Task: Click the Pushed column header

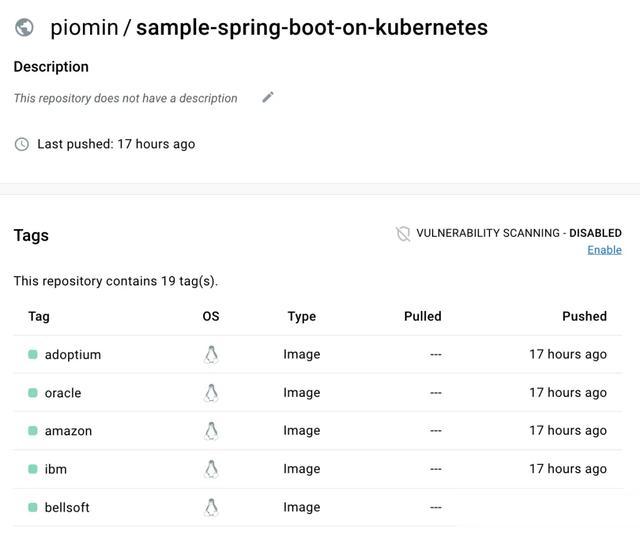Action: click(x=584, y=316)
